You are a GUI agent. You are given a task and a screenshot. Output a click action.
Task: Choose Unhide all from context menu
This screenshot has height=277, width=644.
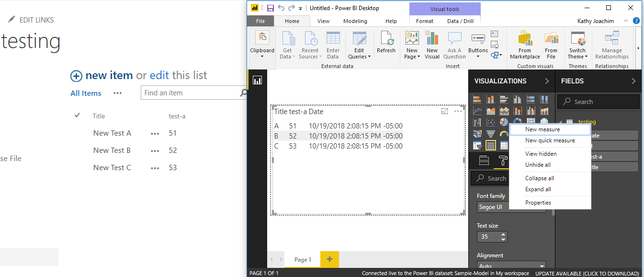pyautogui.click(x=550, y=165)
